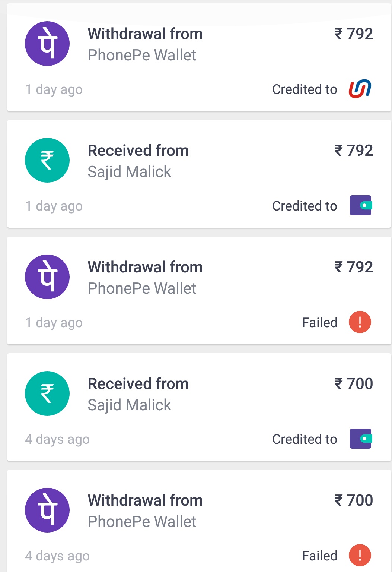Open Sajid Malick's name on the ₹700 received transaction
This screenshot has height=572, width=392.
tap(129, 405)
